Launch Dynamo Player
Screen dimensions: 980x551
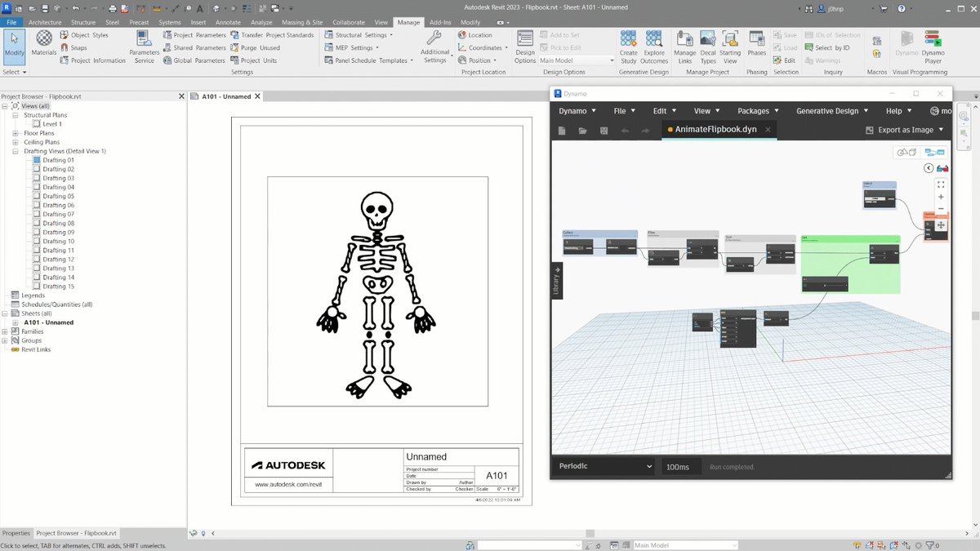click(933, 47)
